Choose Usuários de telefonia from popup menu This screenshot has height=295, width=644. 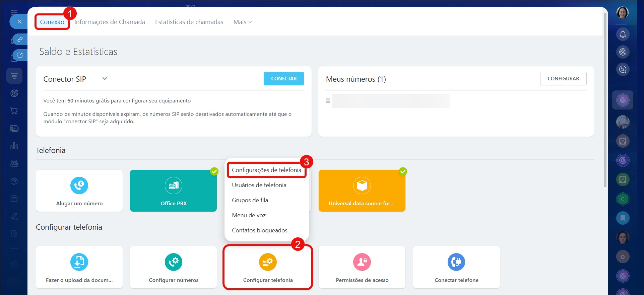[x=259, y=185]
